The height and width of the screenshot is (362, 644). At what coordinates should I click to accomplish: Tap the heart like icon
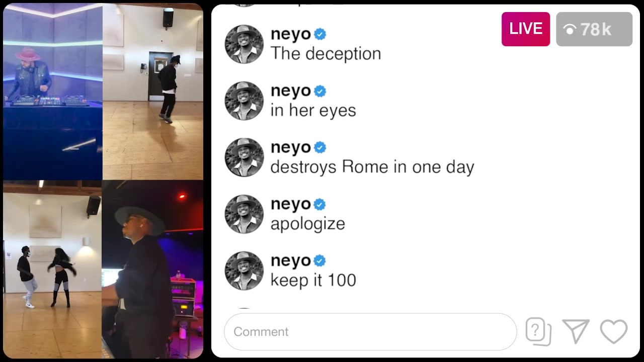[614, 332]
